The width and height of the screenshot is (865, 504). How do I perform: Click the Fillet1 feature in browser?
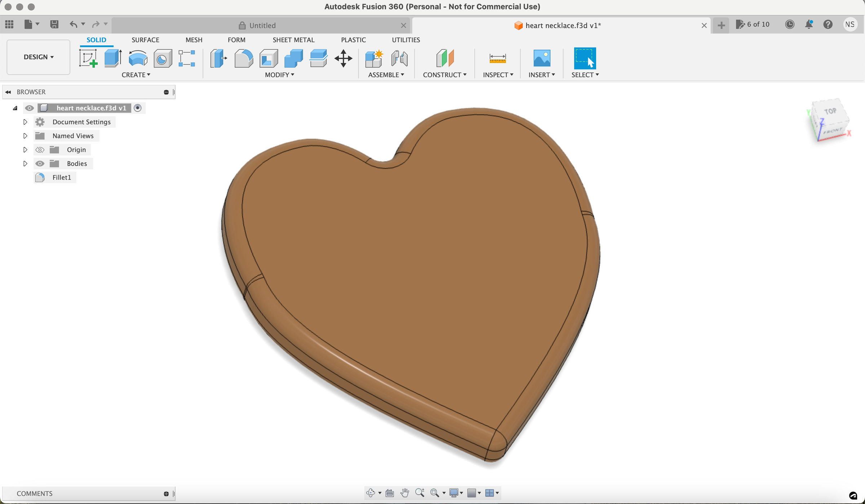[62, 177]
